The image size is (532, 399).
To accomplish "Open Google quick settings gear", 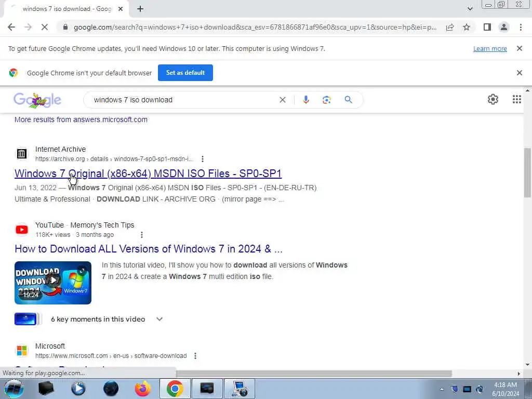I will pos(493,99).
